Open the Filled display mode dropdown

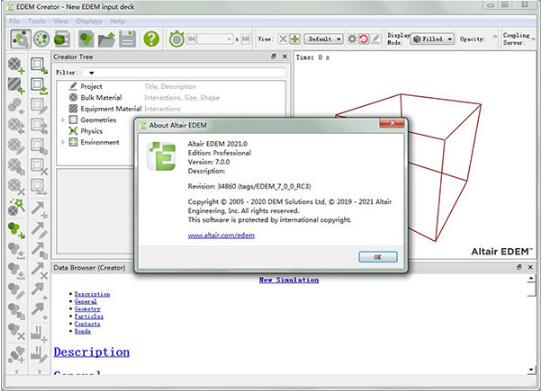point(432,39)
